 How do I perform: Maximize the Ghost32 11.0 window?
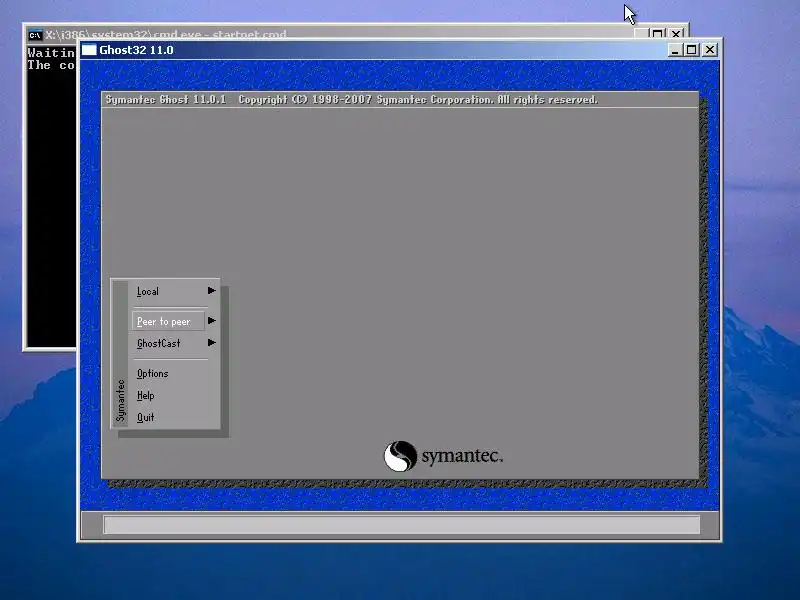(x=691, y=50)
